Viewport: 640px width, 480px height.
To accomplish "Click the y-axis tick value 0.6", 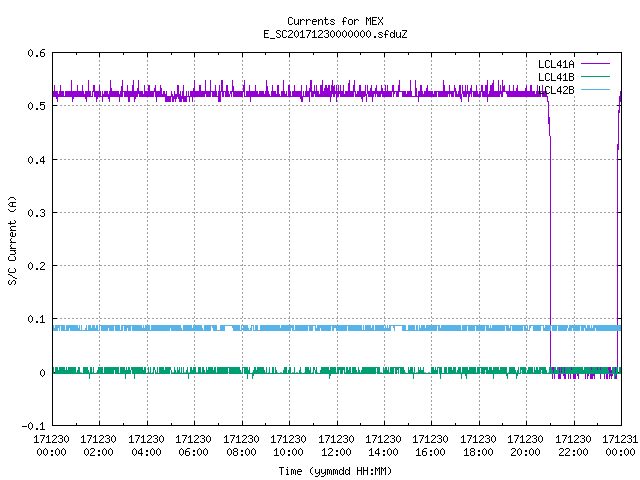I will point(36,53).
